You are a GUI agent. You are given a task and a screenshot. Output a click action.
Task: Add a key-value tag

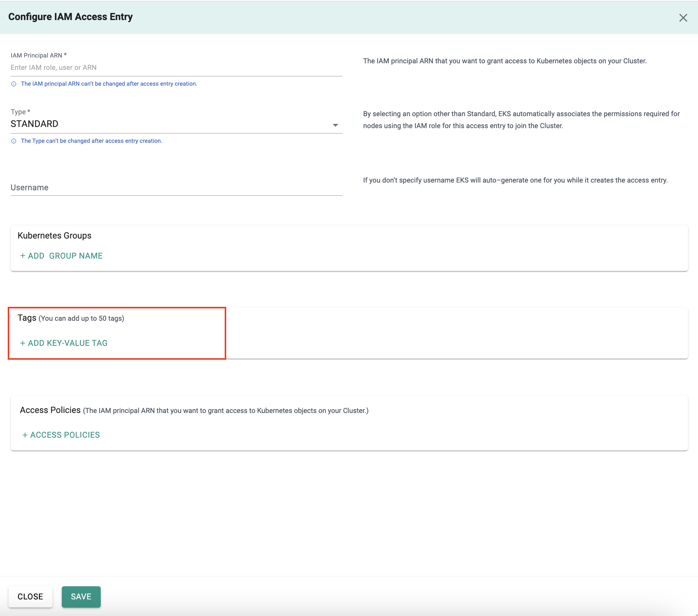(64, 343)
